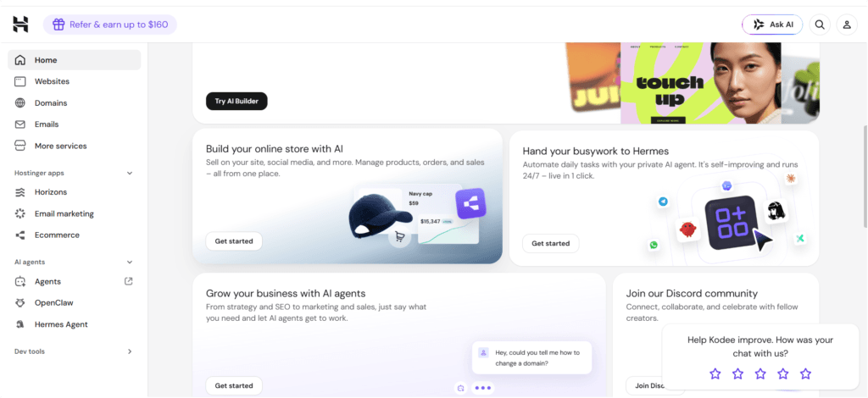The width and height of the screenshot is (868, 398).
Task: Click the OpenClaw icon in sidebar
Action: [x=20, y=303]
